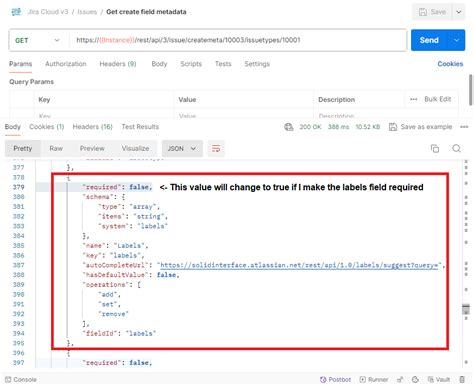Screen dimensions: 474x386
Task: Open the Test Results tab
Action: pyautogui.click(x=140, y=127)
